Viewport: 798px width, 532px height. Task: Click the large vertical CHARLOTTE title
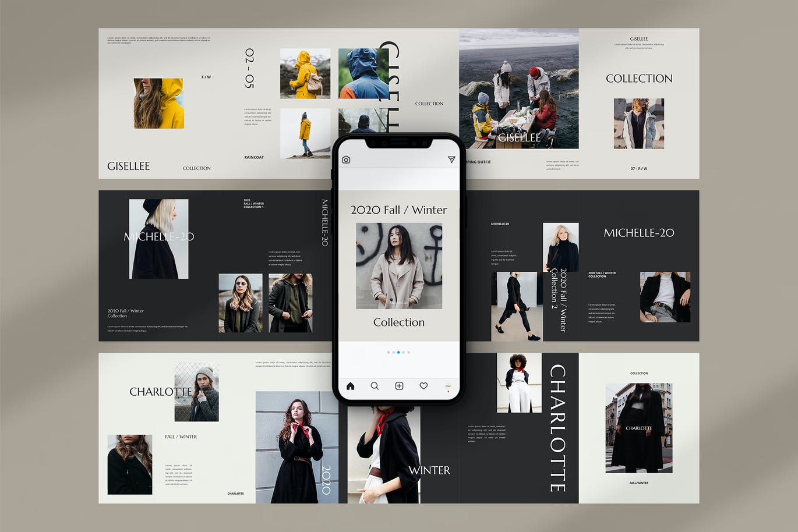[558, 428]
